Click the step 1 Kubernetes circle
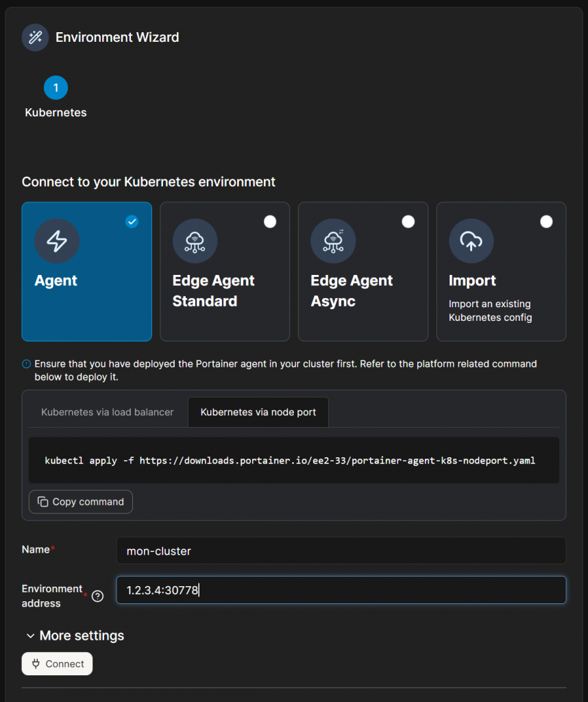 [x=56, y=88]
